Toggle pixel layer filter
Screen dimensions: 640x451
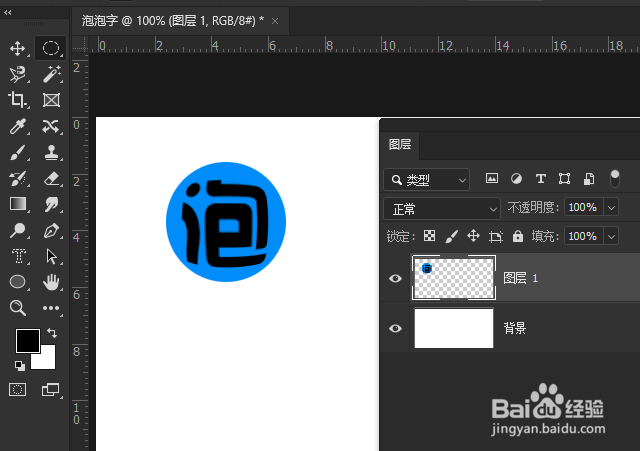(492, 178)
